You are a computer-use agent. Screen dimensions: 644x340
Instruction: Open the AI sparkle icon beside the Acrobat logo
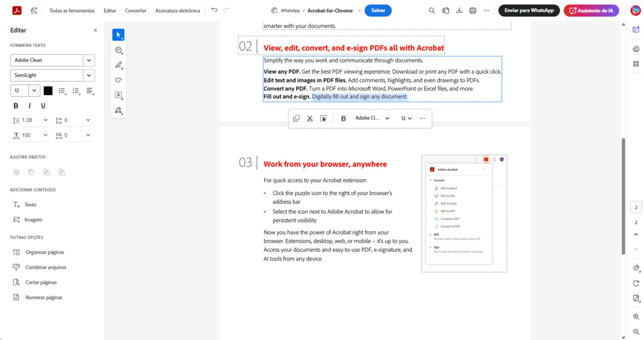34,10
